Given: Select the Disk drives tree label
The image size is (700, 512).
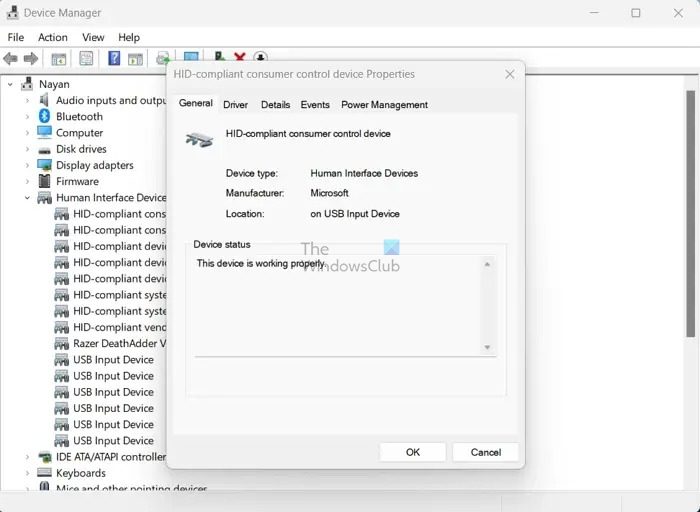Looking at the screenshot, I should tap(81, 149).
